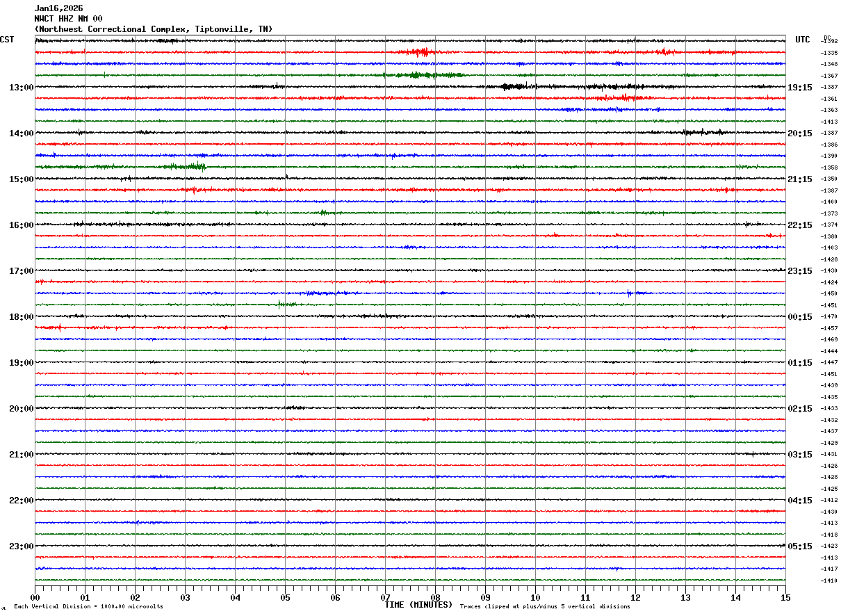Select the DC offset value -1350
The width and height of the screenshot is (841, 616).
click(x=828, y=179)
